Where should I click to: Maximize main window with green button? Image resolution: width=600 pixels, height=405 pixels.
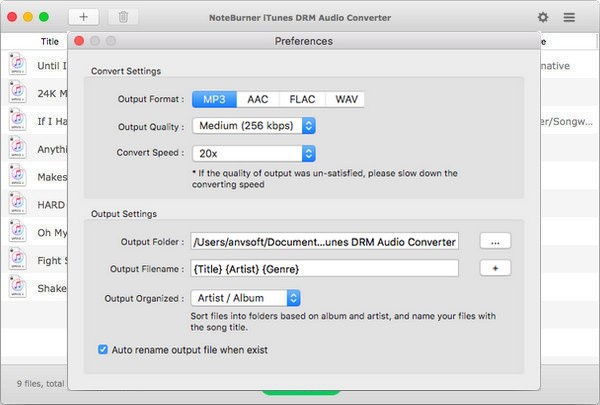click(44, 17)
